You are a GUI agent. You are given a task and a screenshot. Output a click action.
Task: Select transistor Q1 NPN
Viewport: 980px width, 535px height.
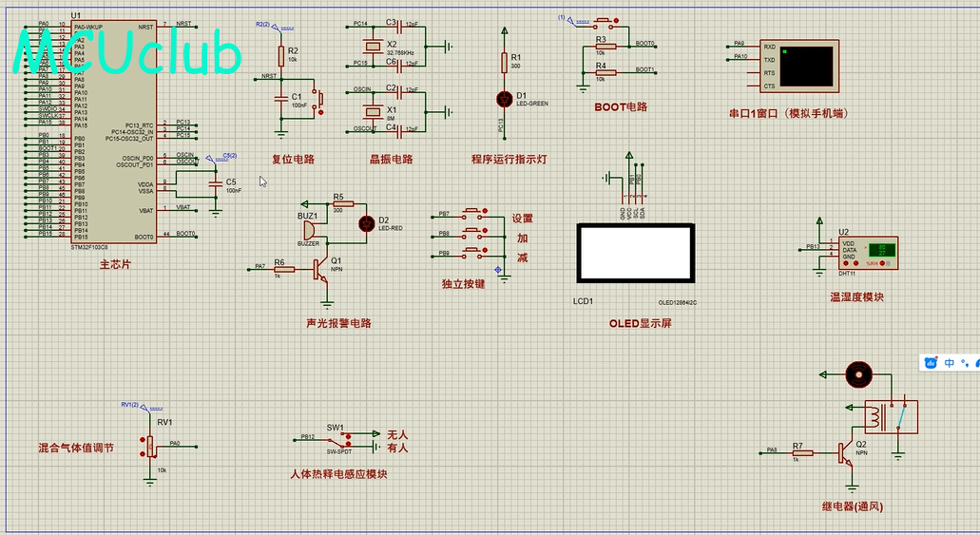pos(321,269)
